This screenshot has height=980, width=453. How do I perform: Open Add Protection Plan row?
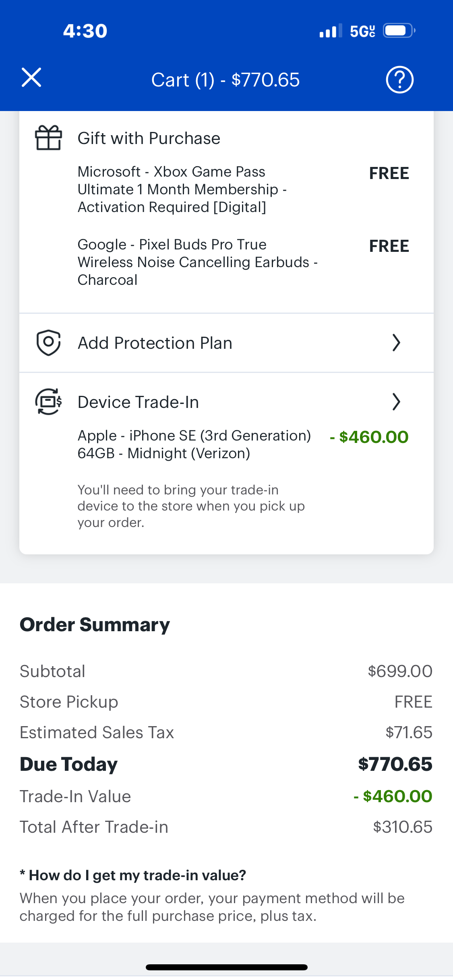point(226,343)
